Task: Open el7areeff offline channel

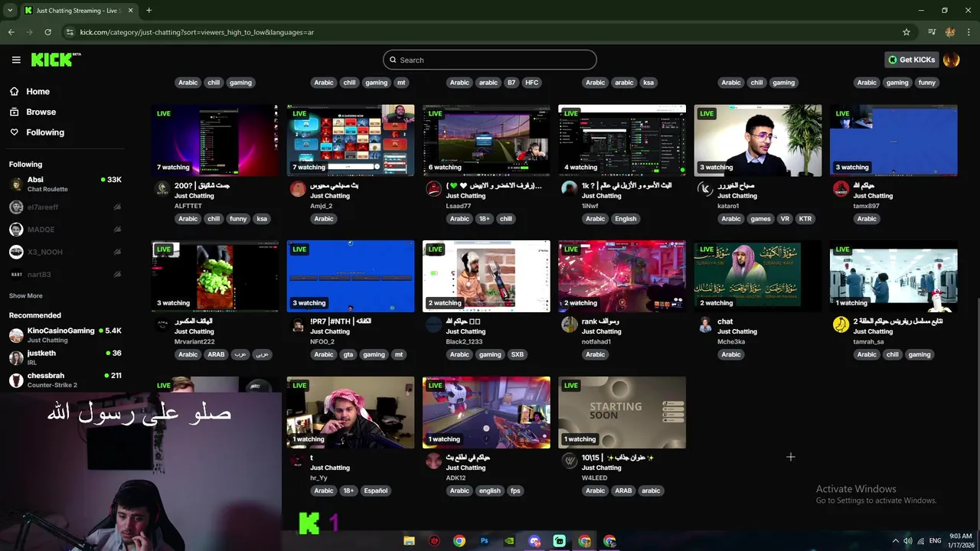Action: 65,207
